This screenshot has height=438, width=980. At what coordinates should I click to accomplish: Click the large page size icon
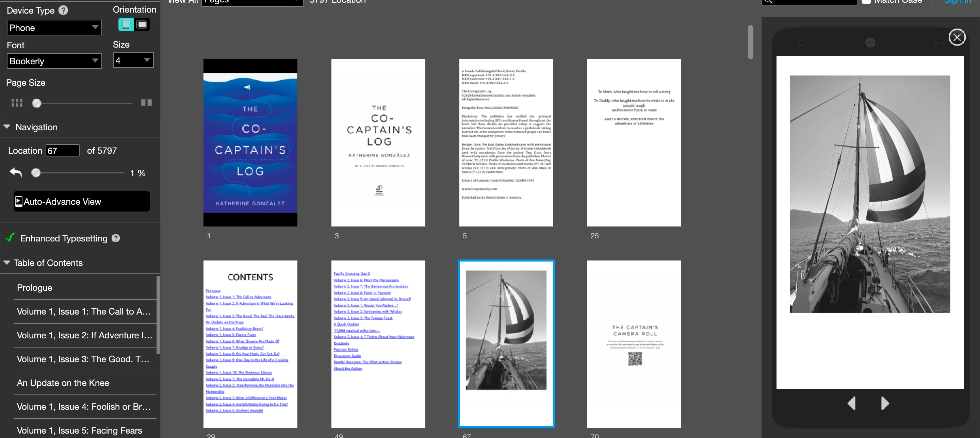[x=146, y=103]
